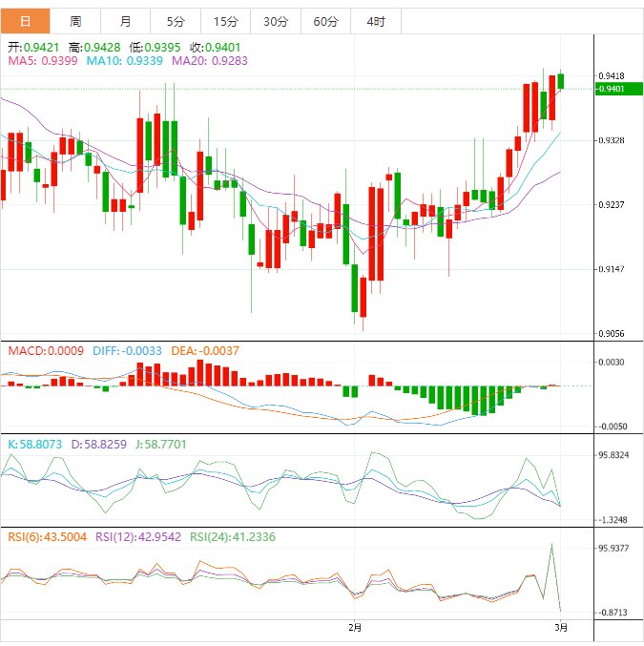
Task: Switch to the 4时 timeframe tab
Action: tap(375, 21)
